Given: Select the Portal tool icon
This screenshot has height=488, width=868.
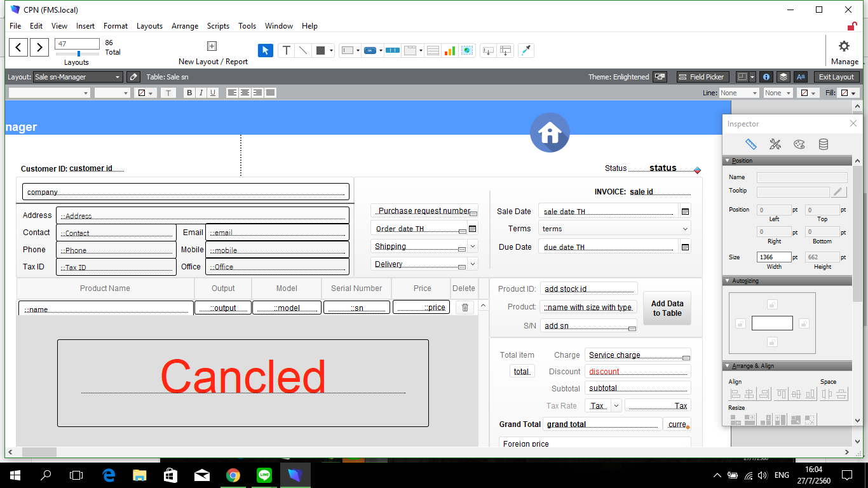Looking at the screenshot, I should pyautogui.click(x=433, y=50).
